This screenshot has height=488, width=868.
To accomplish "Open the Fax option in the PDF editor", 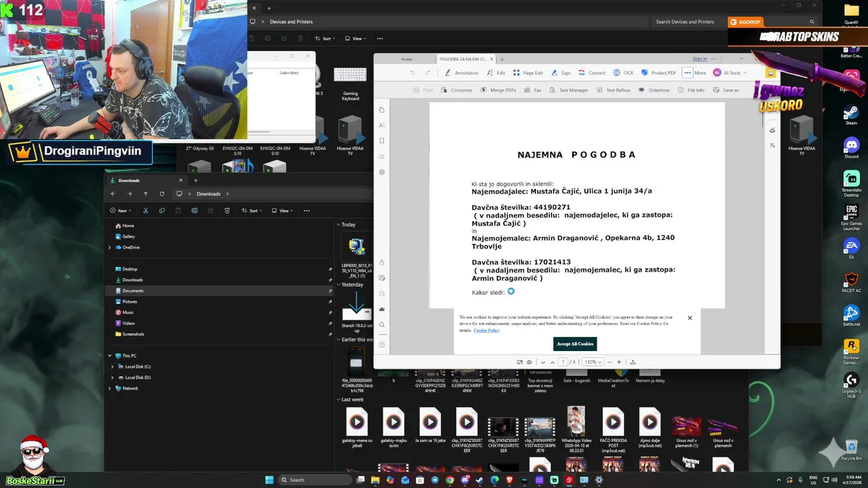I will coord(532,90).
